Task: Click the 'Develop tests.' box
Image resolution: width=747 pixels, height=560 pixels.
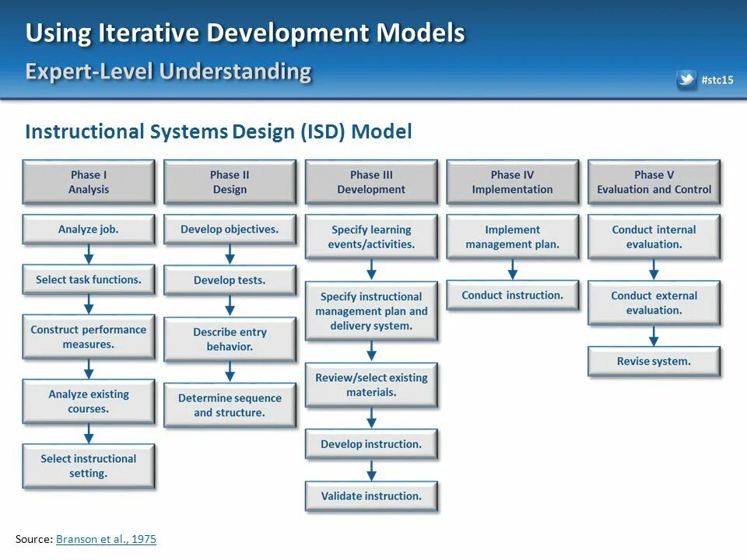Action: [230, 280]
